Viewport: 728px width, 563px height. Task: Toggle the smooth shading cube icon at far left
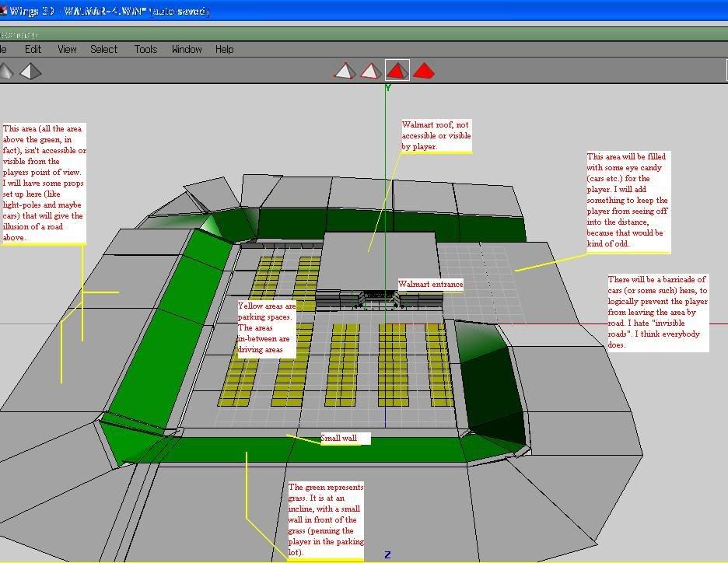click(x=5, y=72)
